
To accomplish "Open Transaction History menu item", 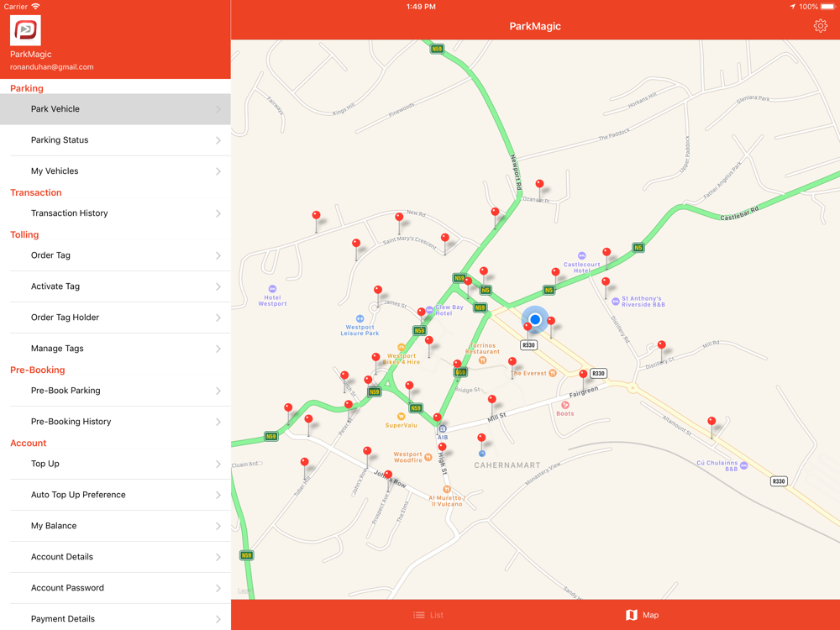I will pyautogui.click(x=115, y=213).
